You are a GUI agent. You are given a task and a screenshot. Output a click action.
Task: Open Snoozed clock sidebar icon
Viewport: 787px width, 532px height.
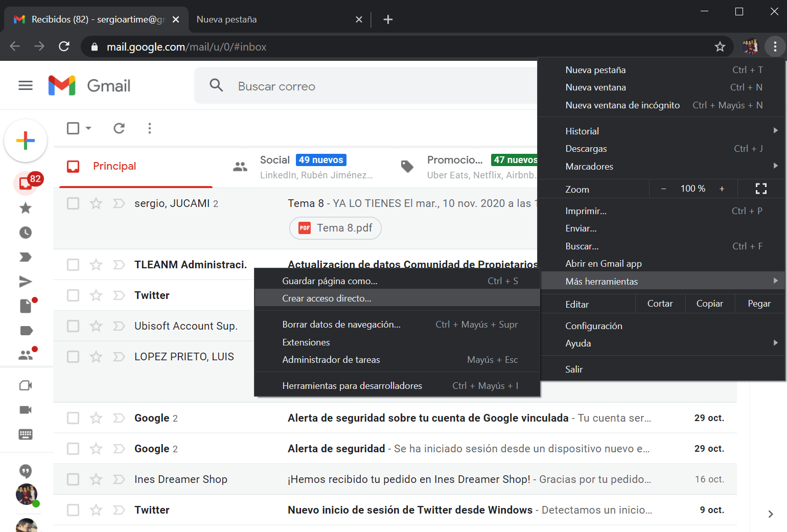tap(26, 233)
